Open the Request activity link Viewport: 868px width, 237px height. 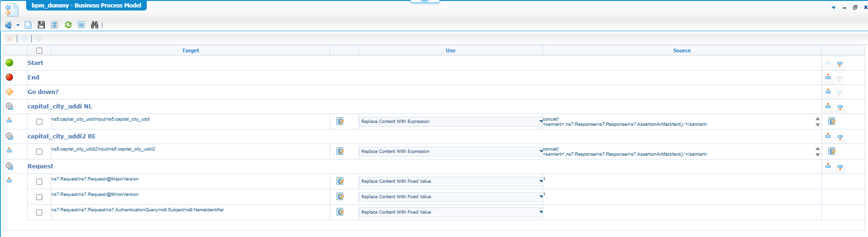click(40, 166)
